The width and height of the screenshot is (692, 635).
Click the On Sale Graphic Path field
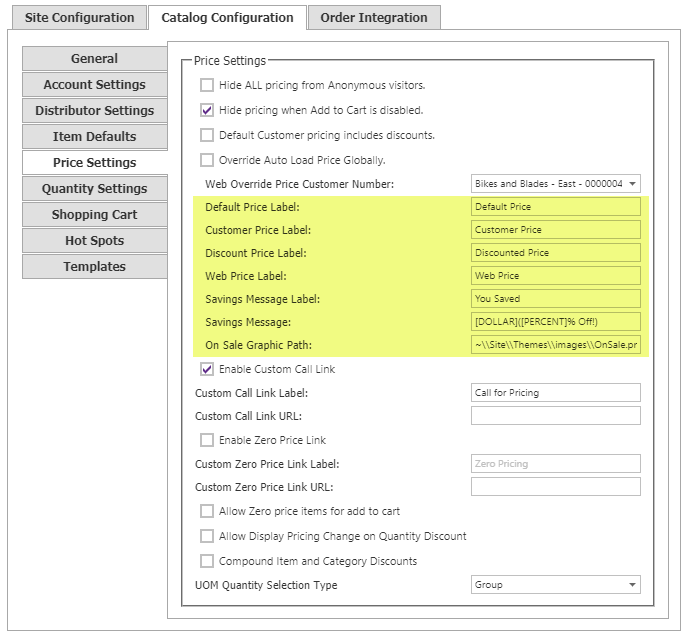click(556, 345)
